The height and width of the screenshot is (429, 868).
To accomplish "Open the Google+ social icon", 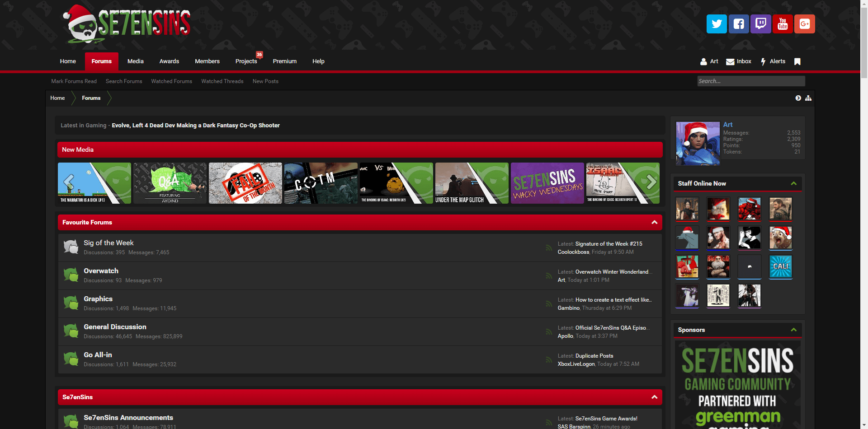I will coord(805,24).
